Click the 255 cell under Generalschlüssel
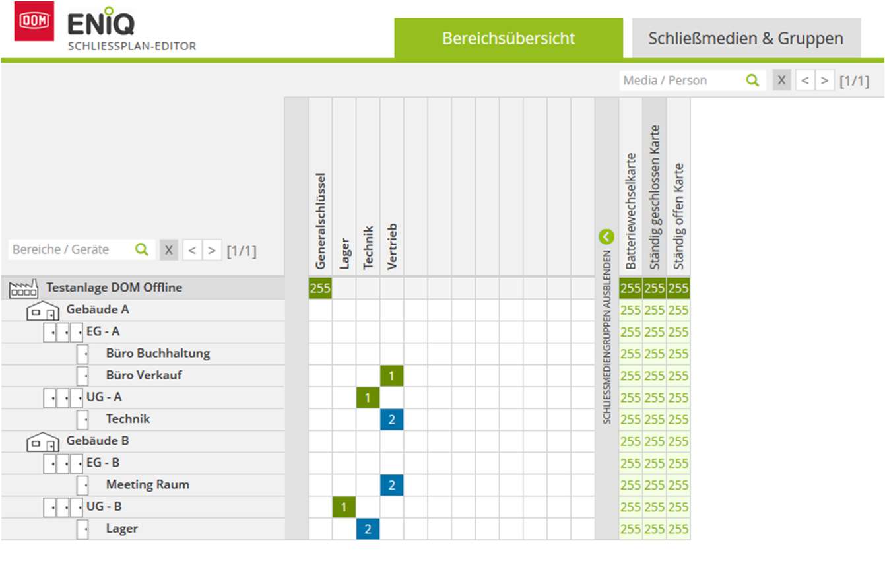The image size is (885, 588). pyautogui.click(x=320, y=288)
